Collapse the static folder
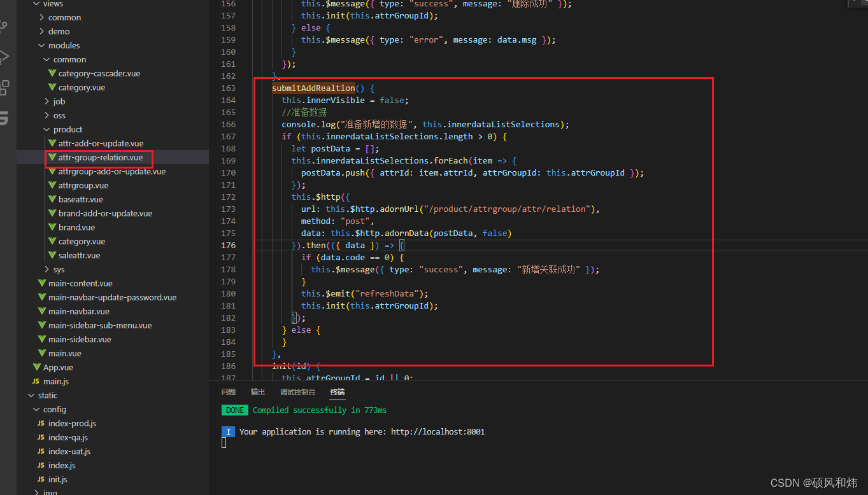The image size is (868, 495). (x=31, y=396)
